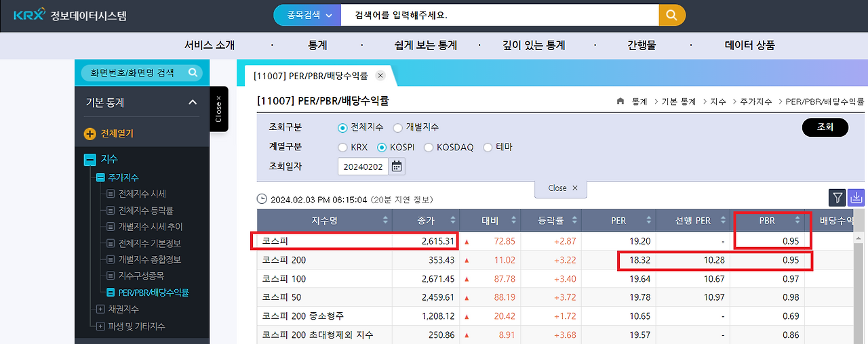Click the main search text field
This screenshot has width=868, height=344.
point(500,15)
